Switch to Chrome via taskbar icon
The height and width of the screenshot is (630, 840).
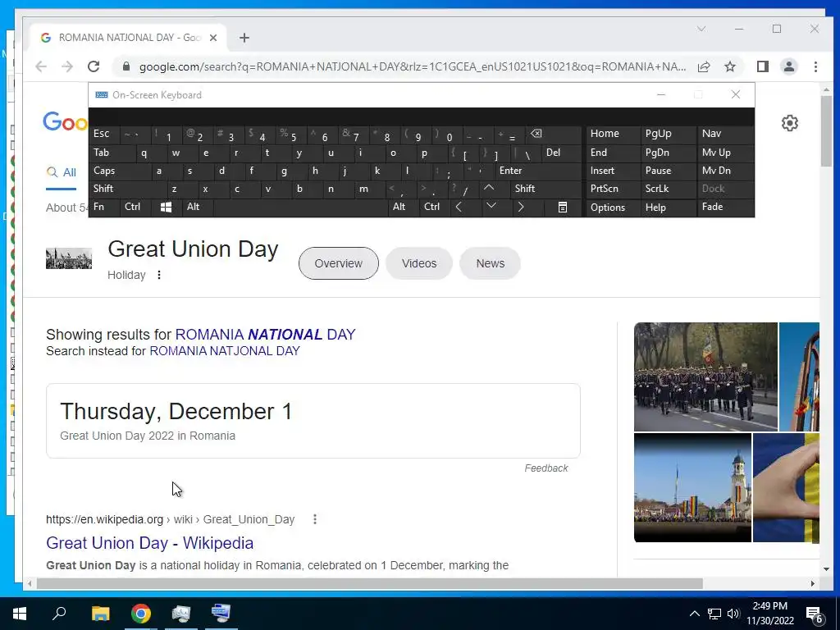tap(141, 614)
